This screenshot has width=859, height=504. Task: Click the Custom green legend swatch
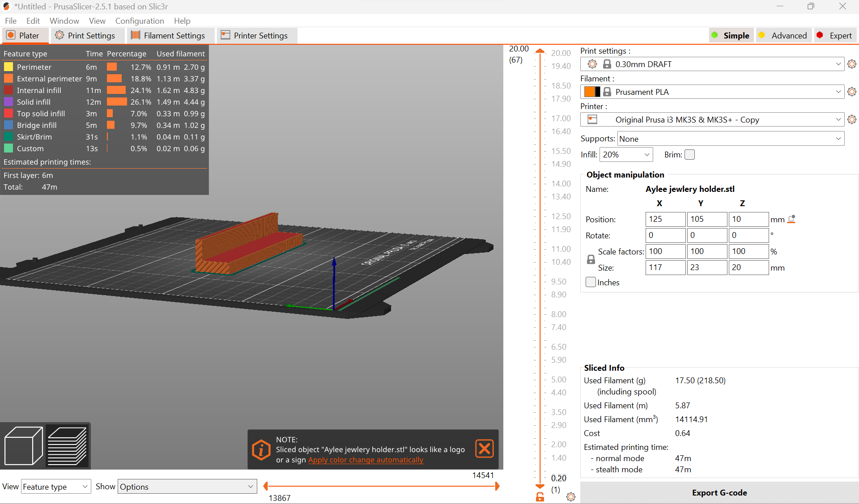9,148
